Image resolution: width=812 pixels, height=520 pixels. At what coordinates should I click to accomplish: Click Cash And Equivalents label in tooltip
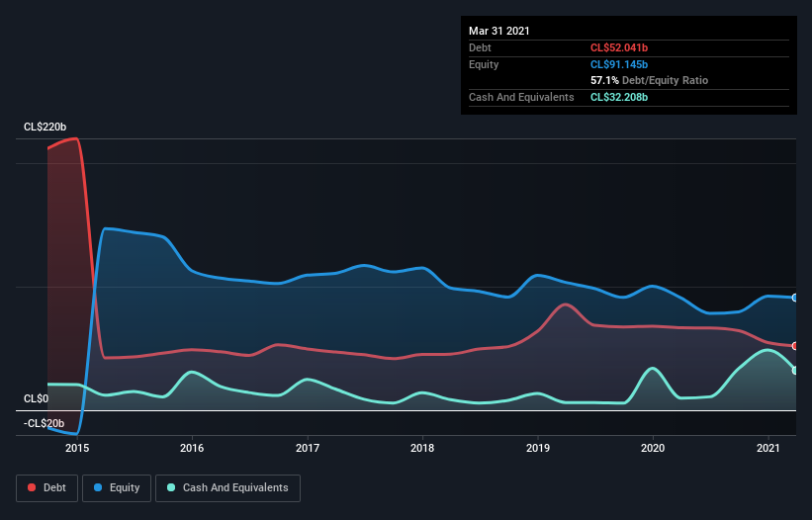click(521, 97)
